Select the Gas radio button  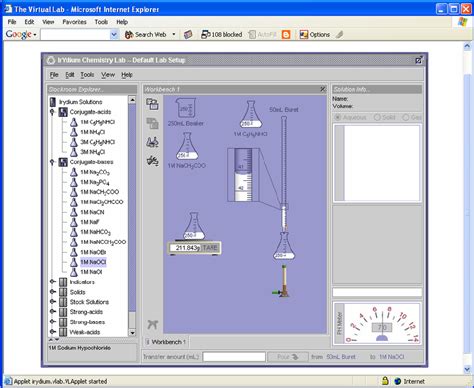click(x=406, y=117)
